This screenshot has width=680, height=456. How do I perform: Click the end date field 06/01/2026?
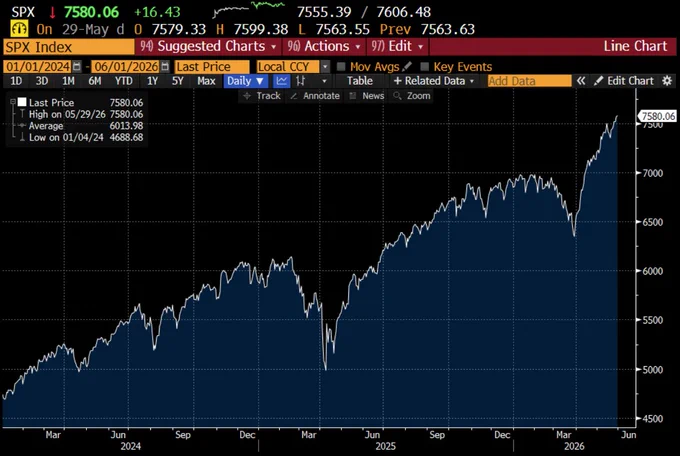point(126,66)
